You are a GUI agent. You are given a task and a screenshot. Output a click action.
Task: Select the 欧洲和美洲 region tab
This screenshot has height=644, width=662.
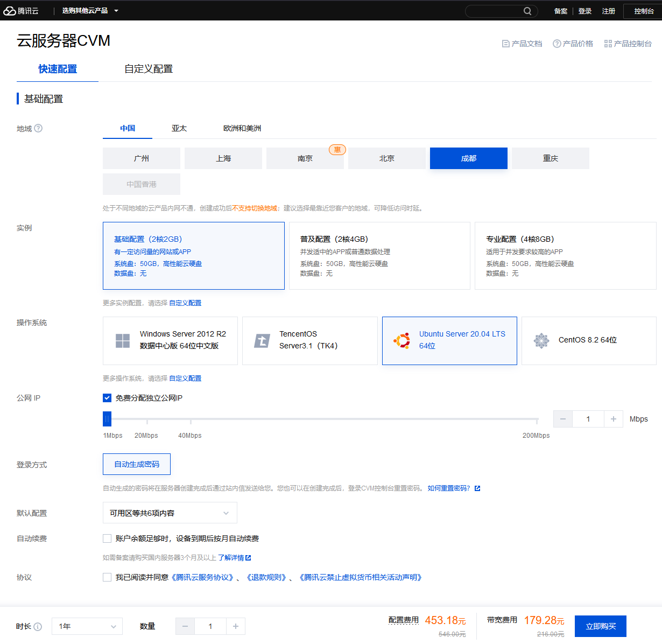tap(242, 128)
